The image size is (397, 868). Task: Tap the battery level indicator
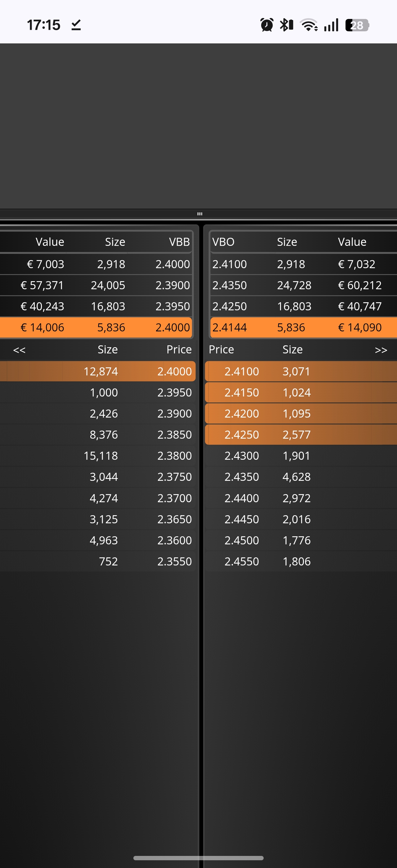click(357, 25)
